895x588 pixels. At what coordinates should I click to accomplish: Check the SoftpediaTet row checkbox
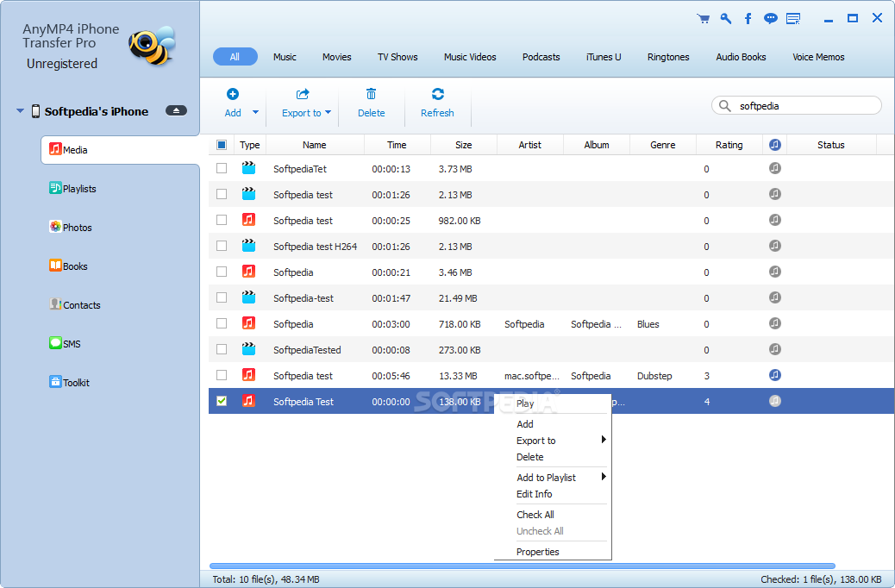(222, 168)
